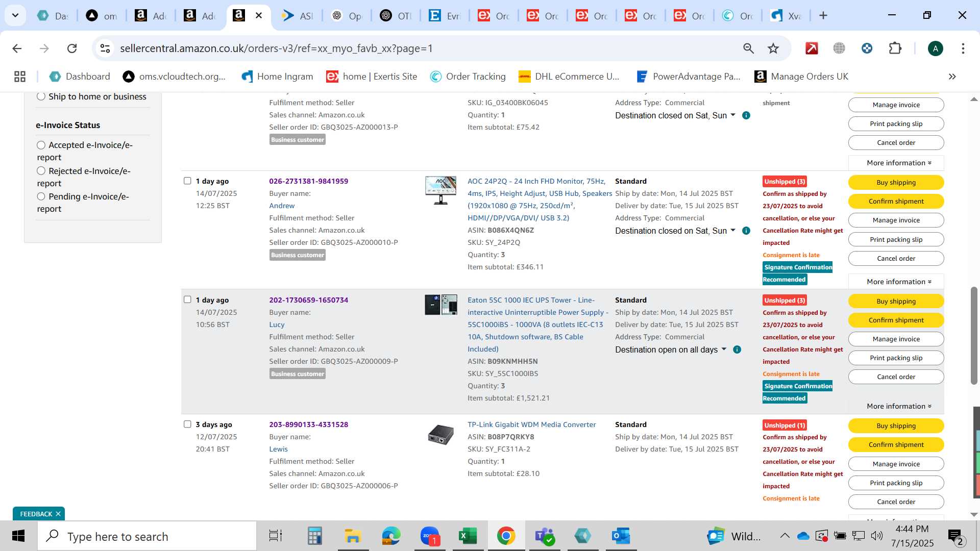Open Microsoft Edge from the taskbar
Screen dimensions: 980x551
[391, 536]
